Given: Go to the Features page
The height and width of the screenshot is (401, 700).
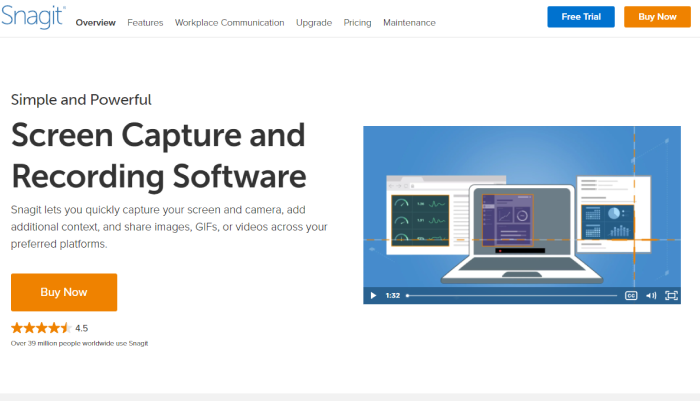Looking at the screenshot, I should (x=145, y=23).
